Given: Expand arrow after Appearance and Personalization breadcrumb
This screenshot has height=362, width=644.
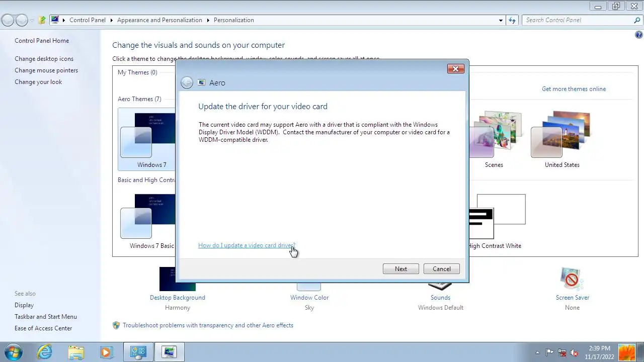Looking at the screenshot, I should click(x=208, y=20).
